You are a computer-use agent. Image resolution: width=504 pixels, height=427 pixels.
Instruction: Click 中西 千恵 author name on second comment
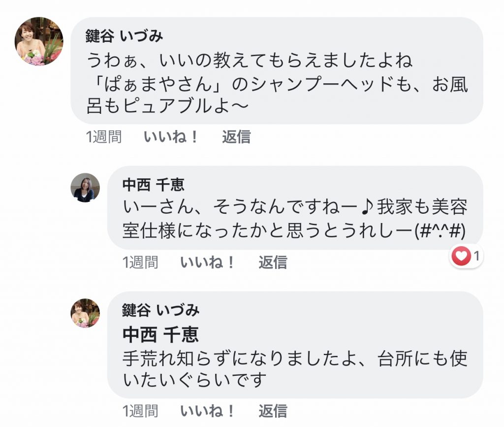154,185
